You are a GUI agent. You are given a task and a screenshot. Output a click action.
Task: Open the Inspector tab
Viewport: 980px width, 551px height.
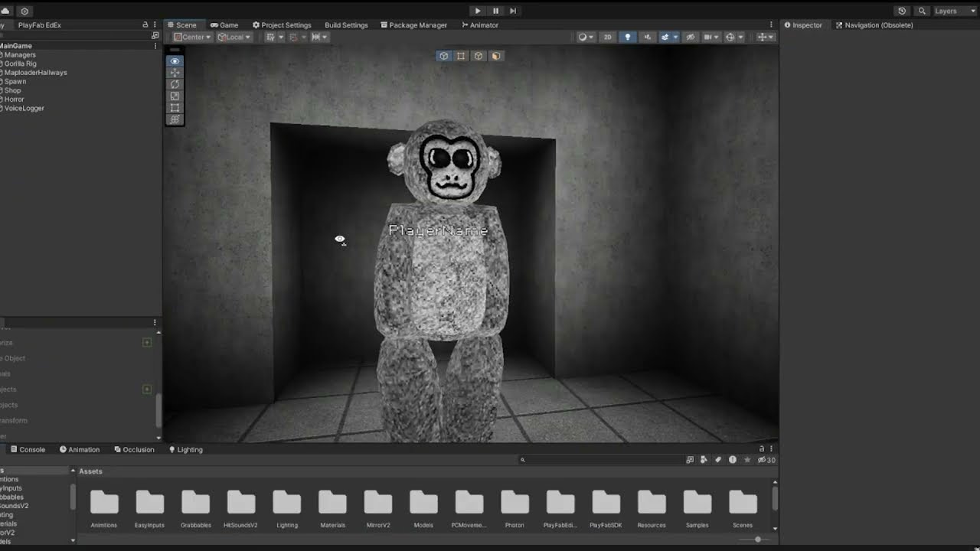point(802,25)
